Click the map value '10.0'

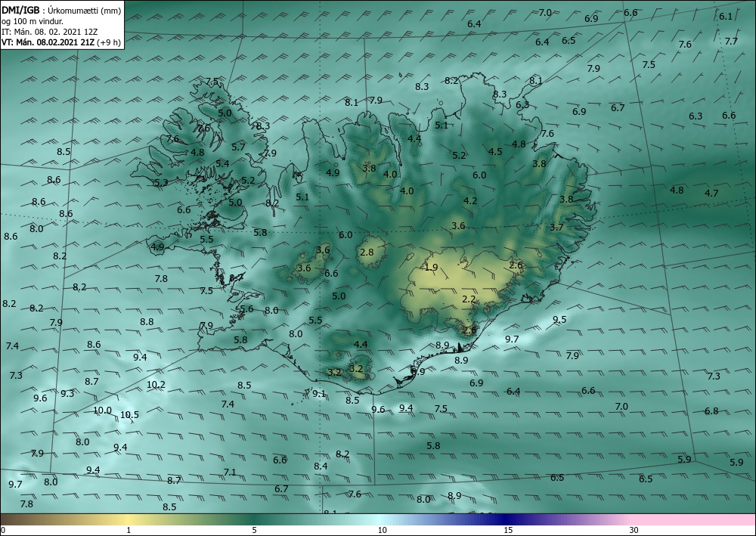click(102, 411)
